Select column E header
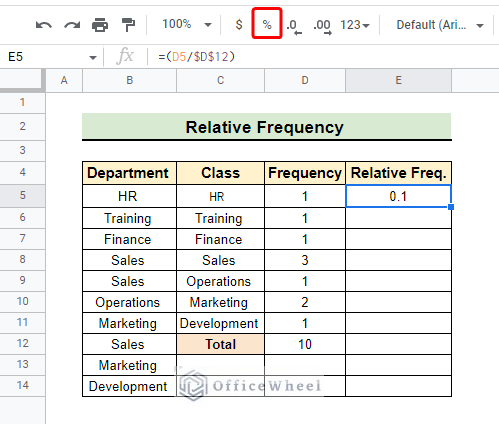 tap(398, 80)
